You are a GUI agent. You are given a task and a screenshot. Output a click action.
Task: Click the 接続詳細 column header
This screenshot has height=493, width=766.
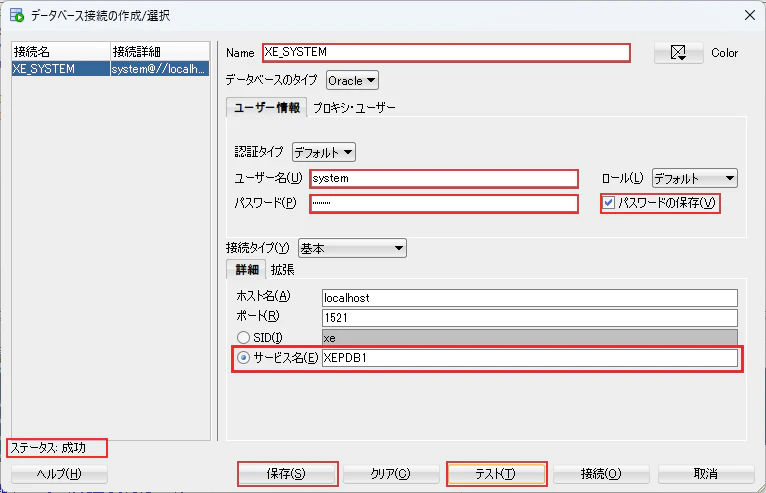(x=160, y=51)
